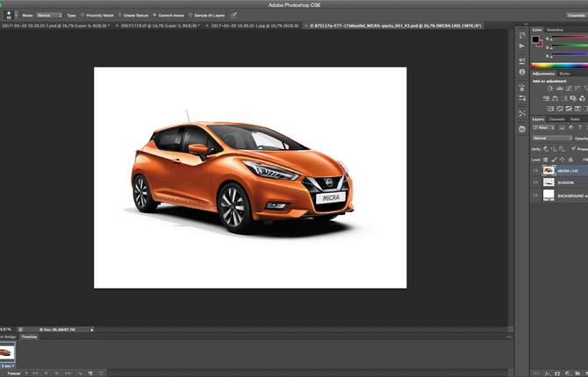Add an Exposure adjustment
588x377 pixels.
pos(577,89)
